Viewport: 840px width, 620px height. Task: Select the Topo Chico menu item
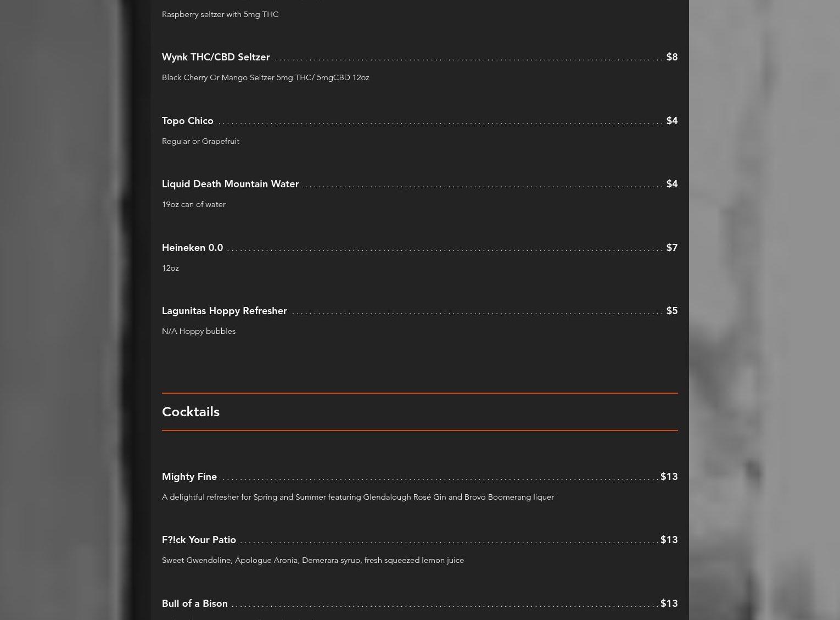pyautogui.click(x=188, y=121)
